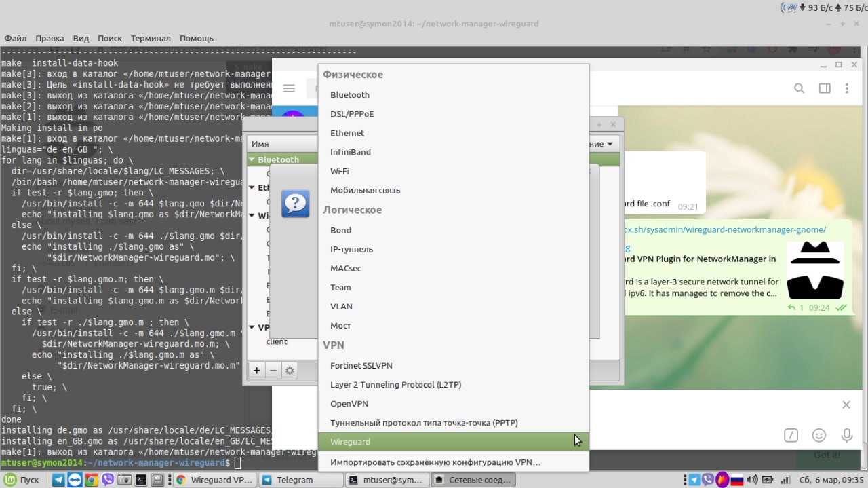The width and height of the screenshot is (868, 488).
Task: Open Telegram hamburger menu
Action: pos(289,88)
